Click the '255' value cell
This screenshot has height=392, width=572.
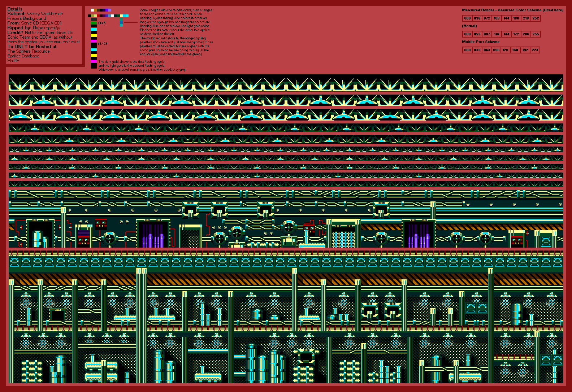[x=536, y=34]
